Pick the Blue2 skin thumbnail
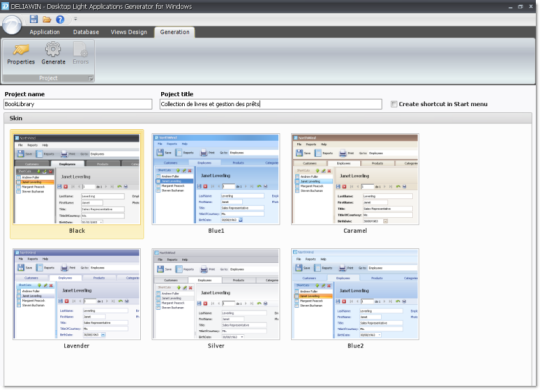 pyautogui.click(x=355, y=294)
